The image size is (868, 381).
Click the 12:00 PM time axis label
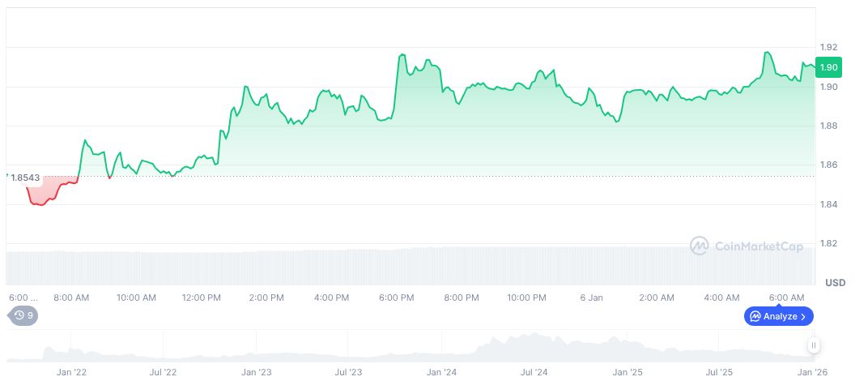click(201, 298)
